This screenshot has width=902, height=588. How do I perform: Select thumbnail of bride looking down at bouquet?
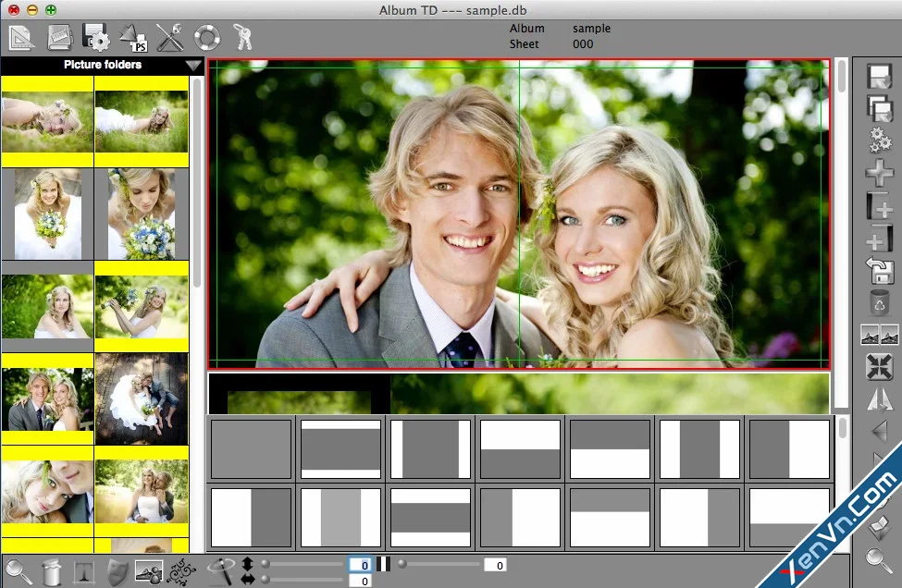(142, 214)
